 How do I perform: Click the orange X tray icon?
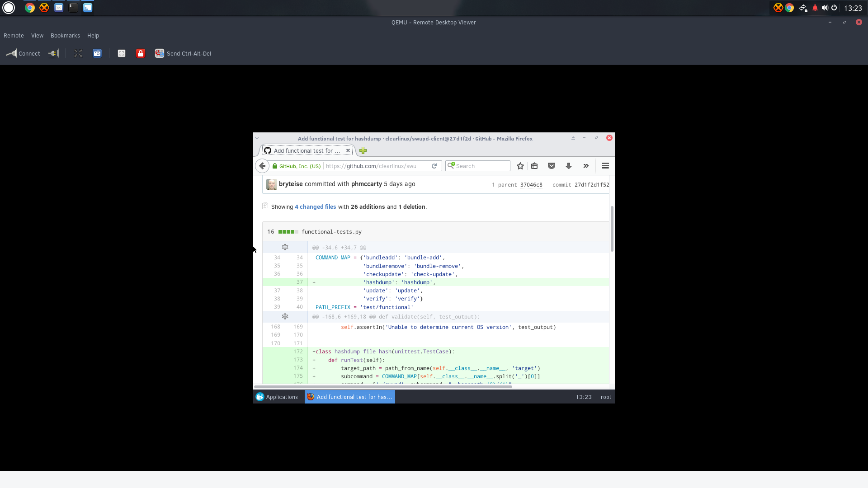[778, 8]
